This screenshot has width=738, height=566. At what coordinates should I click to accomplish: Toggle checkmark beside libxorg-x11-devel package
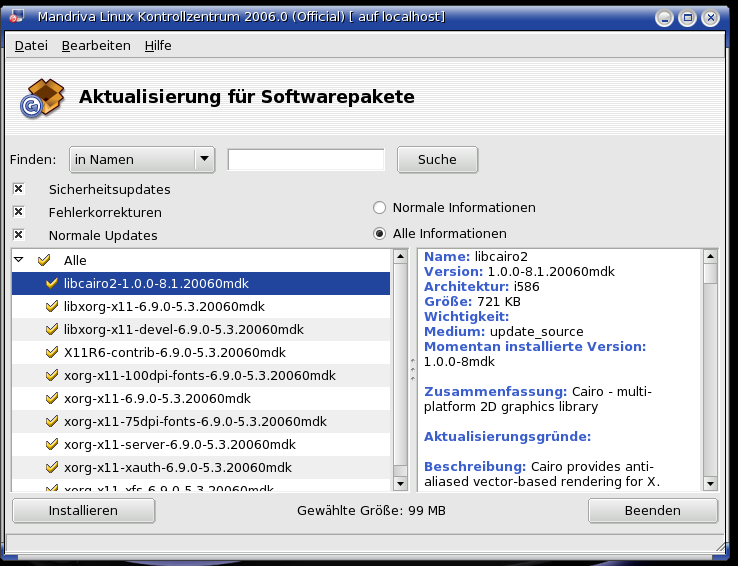pos(52,329)
